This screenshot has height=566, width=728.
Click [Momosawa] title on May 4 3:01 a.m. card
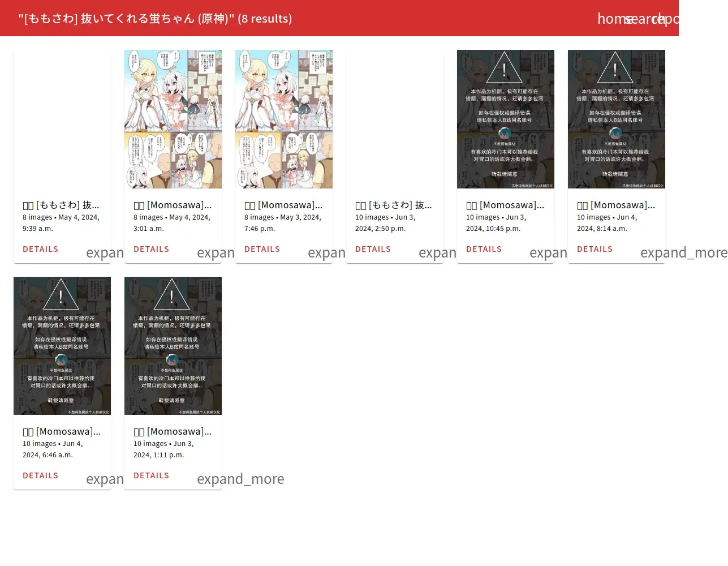point(173,205)
